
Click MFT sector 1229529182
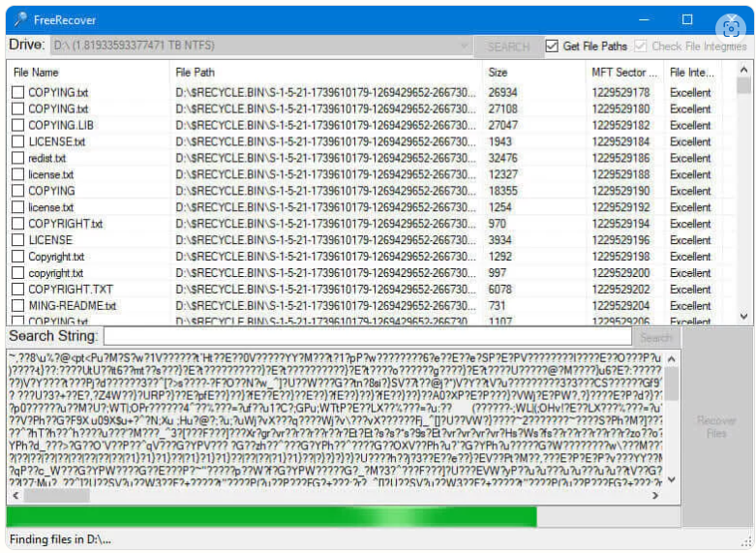(x=620, y=125)
